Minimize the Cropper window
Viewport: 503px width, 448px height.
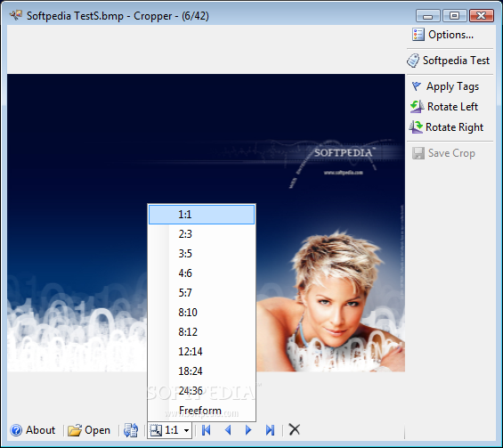427,15
